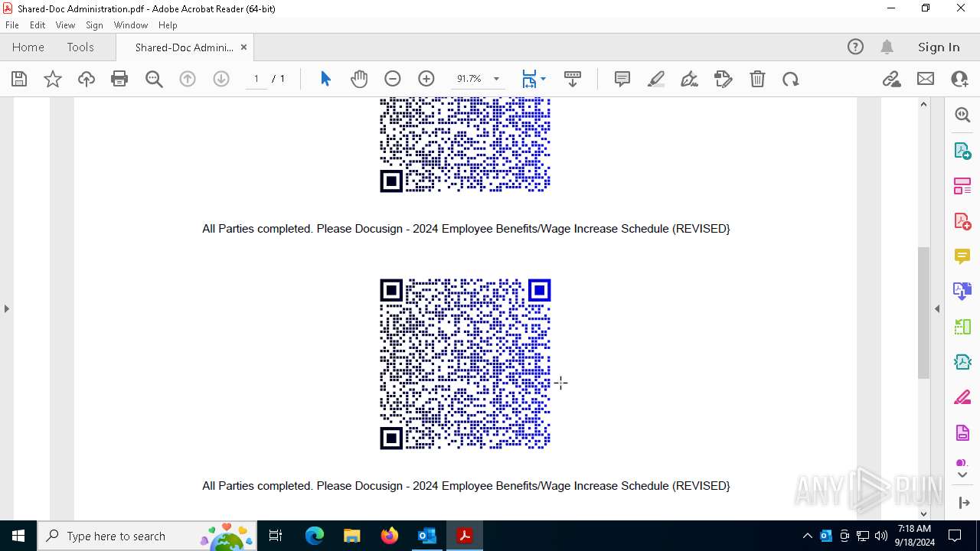Open notifications with the bell icon
The width and height of the screenshot is (980, 551).
tap(887, 47)
